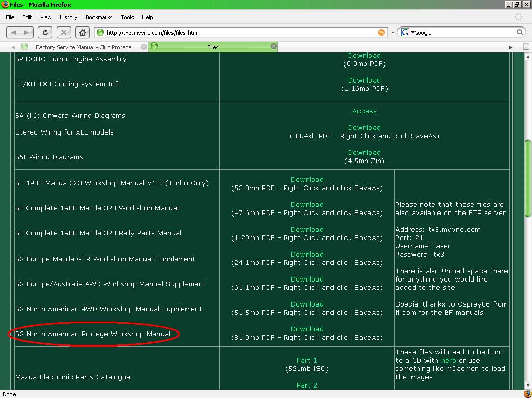This screenshot has height=399, width=532.
Task: Download the 51.5mb North American 4WD Supplement
Action: [x=307, y=304]
